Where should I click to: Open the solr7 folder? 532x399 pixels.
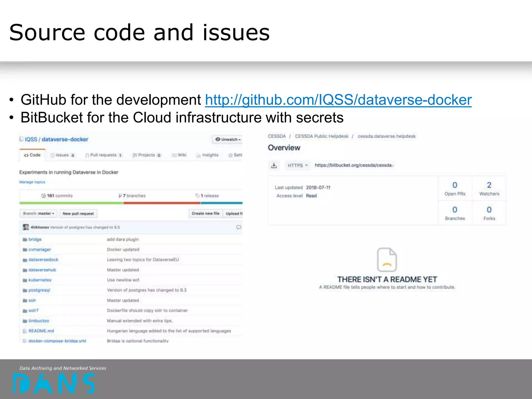[33, 310]
